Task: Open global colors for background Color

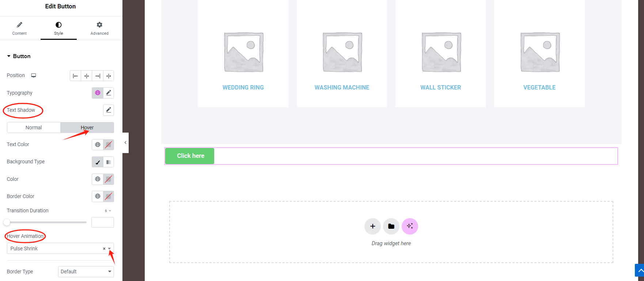Action: click(x=98, y=179)
